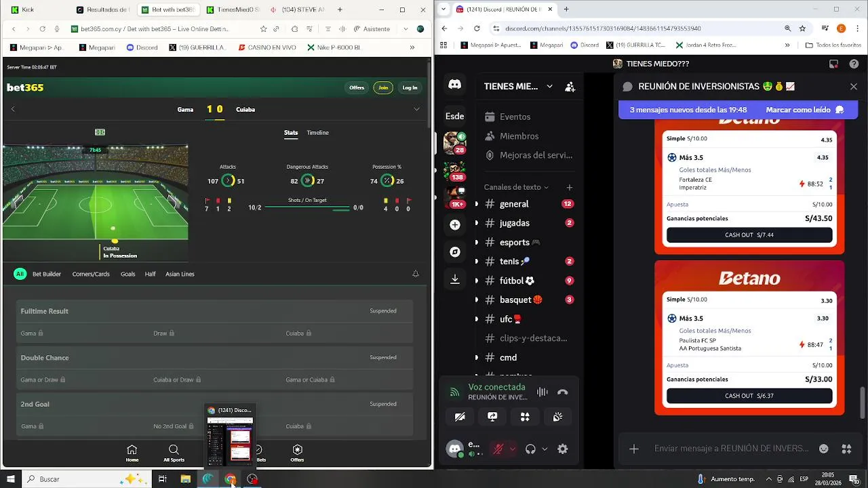
Task: Click bet365 Offers button in header
Action: coord(357,87)
